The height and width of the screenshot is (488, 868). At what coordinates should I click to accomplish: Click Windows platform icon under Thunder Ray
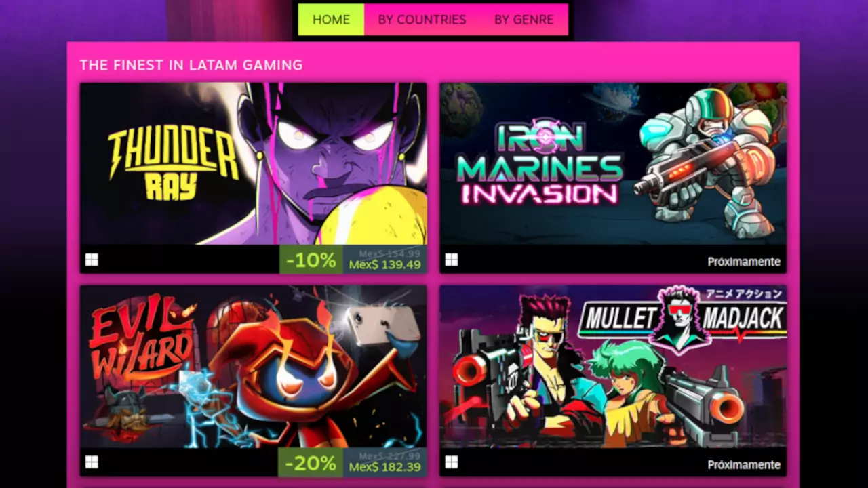coord(92,260)
